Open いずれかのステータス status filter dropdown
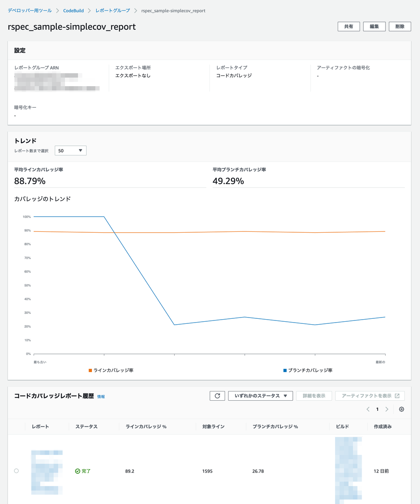 click(x=260, y=396)
